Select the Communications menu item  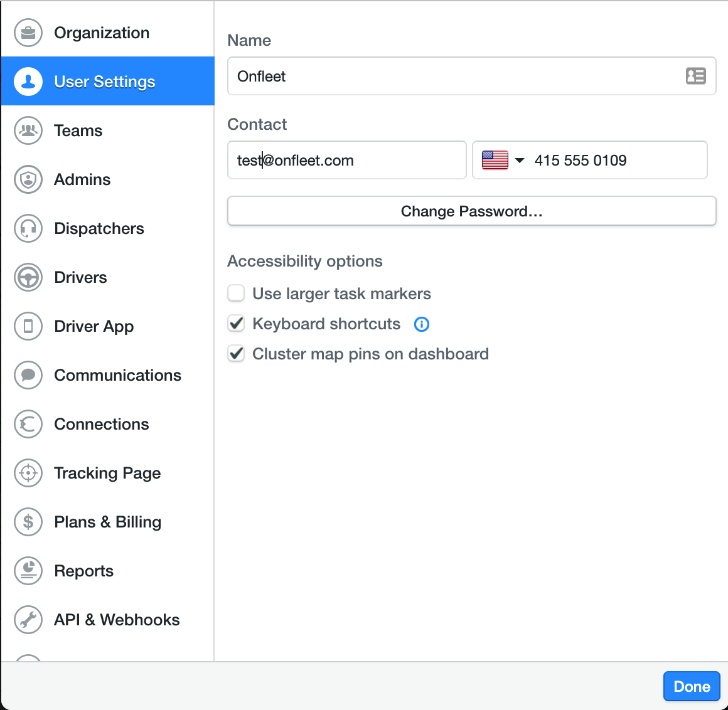(108, 375)
